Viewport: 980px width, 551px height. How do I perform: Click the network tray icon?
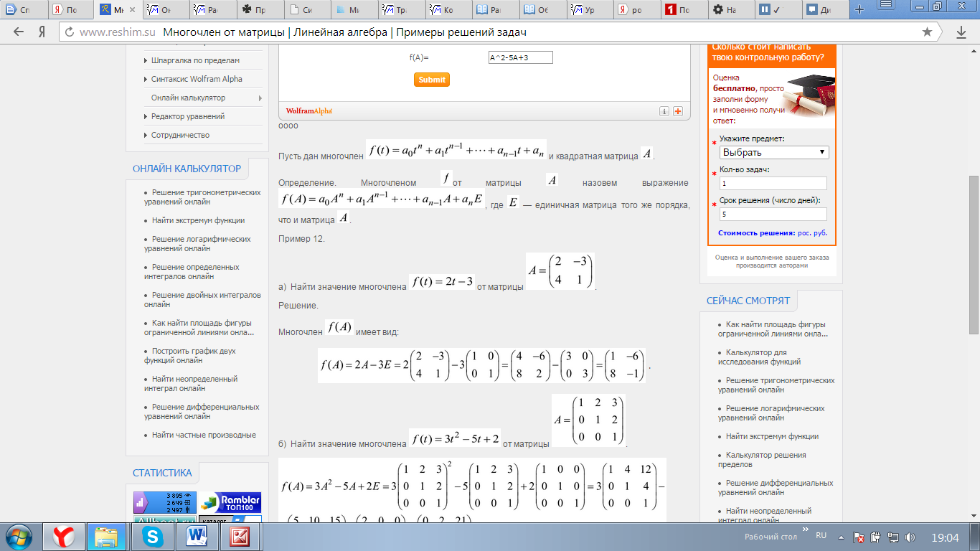coord(893,537)
